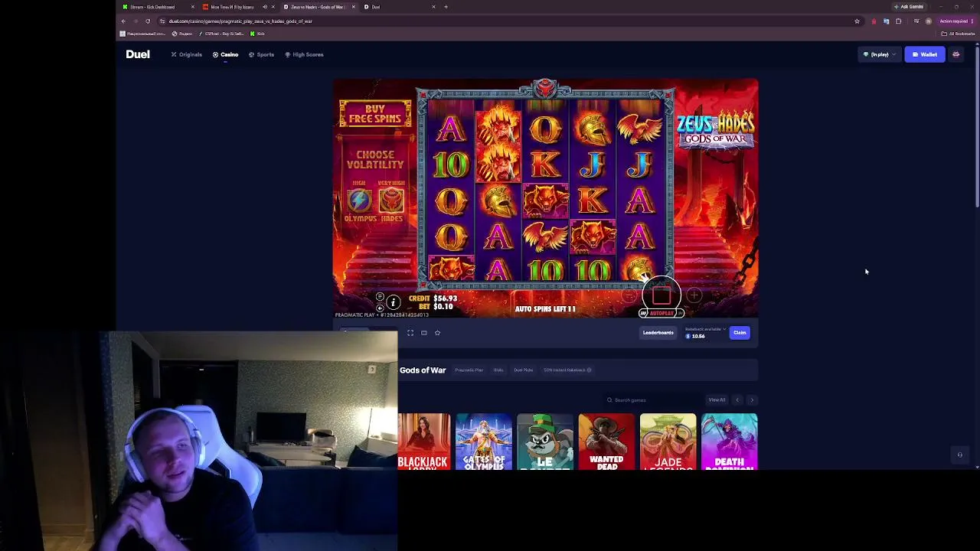Switch to theater view mode
The width and height of the screenshot is (980, 551).
click(x=424, y=333)
